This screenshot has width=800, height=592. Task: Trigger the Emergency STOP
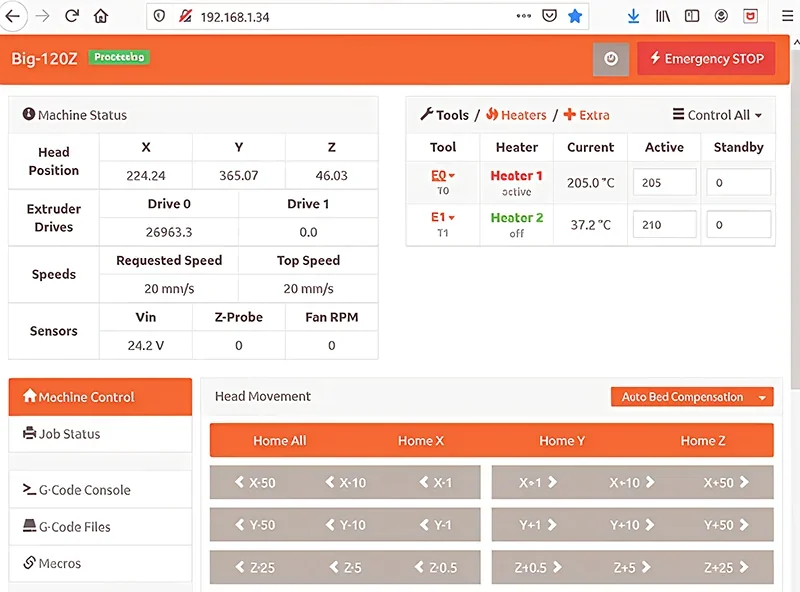[706, 58]
